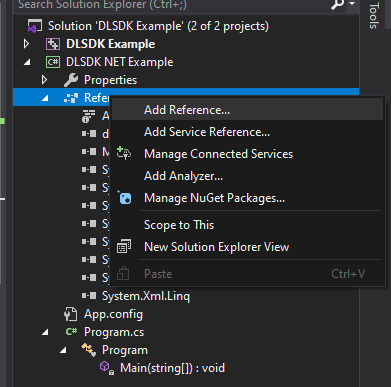Viewport: 391px width, 387px height.
Task: Collapse the Program class node
Action: [x=63, y=350]
